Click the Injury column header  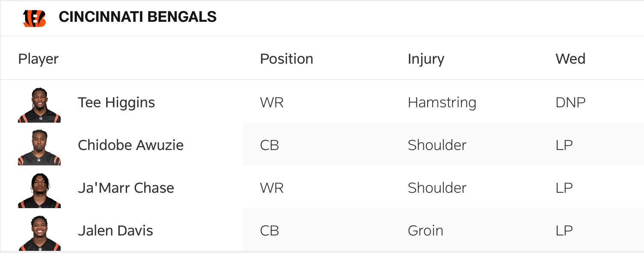(x=426, y=59)
